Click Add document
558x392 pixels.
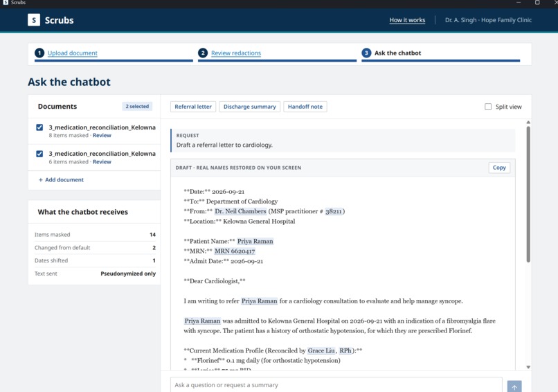(61, 180)
